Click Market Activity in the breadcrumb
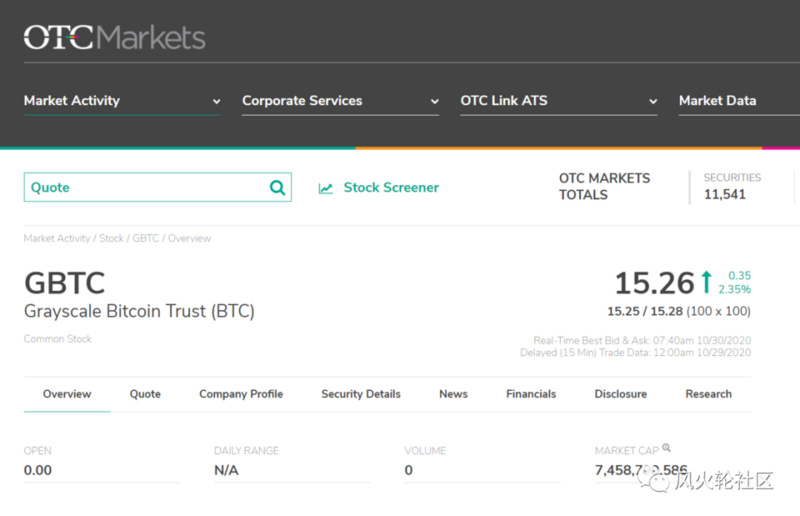The height and width of the screenshot is (516, 800). pyautogui.click(x=57, y=239)
